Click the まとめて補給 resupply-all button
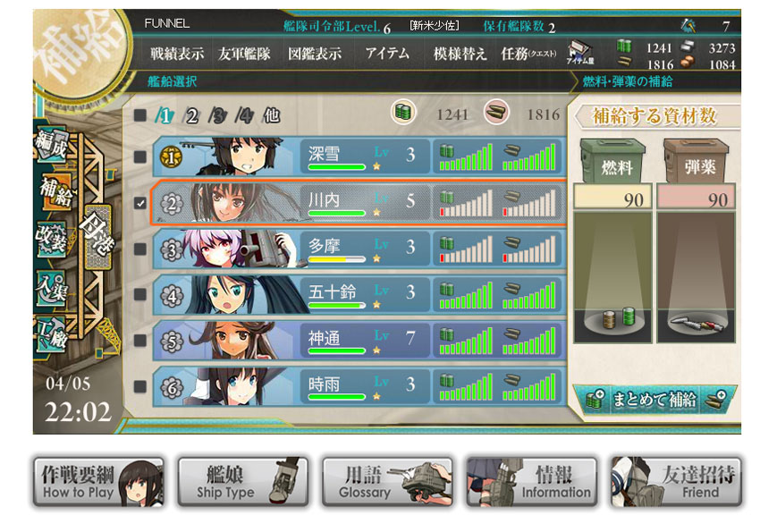Image resolution: width=760 pixels, height=532 pixels. pyautogui.click(x=654, y=400)
